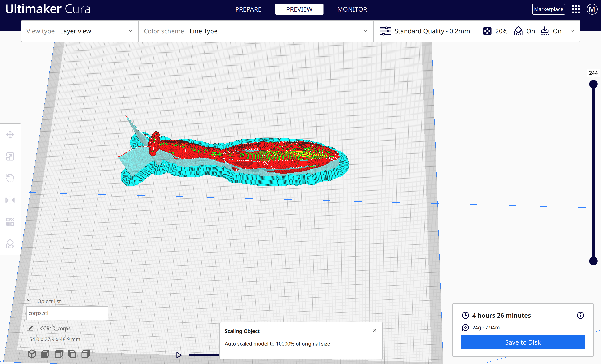The width and height of the screenshot is (601, 364).
Task: Select the Scale tool icon
Action: tap(10, 156)
